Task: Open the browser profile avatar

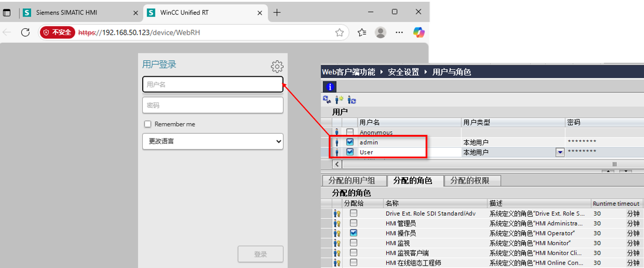Action: 382,32
